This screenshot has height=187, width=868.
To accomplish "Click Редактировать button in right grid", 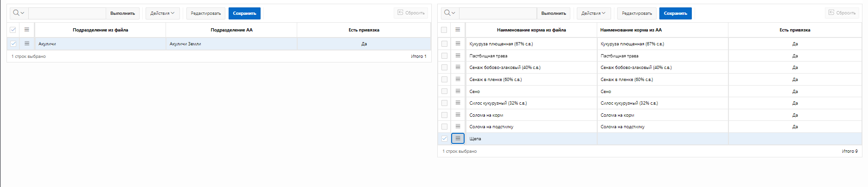I will pyautogui.click(x=637, y=13).
